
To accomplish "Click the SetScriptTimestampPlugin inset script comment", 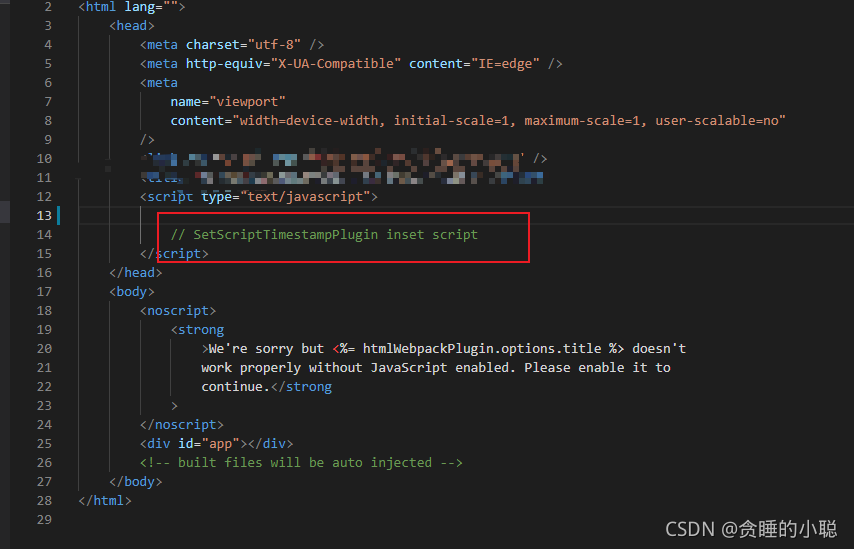I will 324,235.
